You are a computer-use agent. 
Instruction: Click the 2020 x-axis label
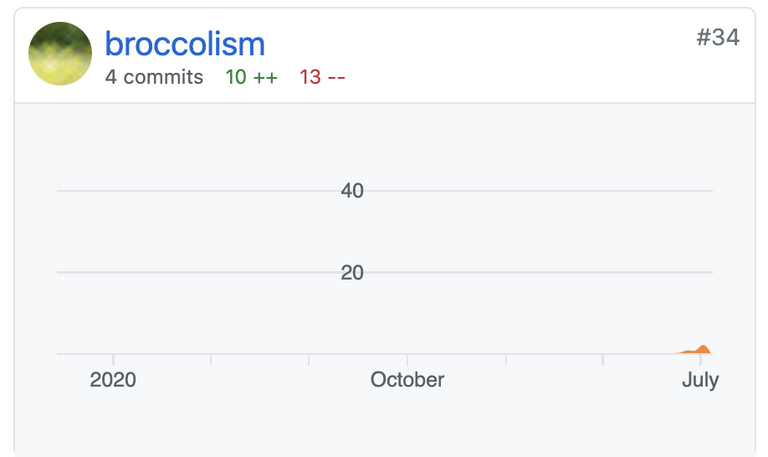pyautogui.click(x=113, y=380)
